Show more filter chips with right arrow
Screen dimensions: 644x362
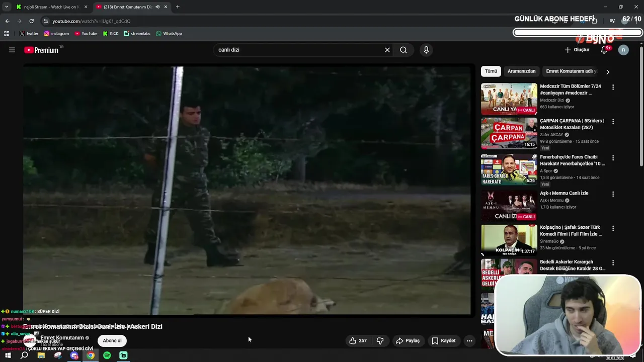(x=607, y=71)
